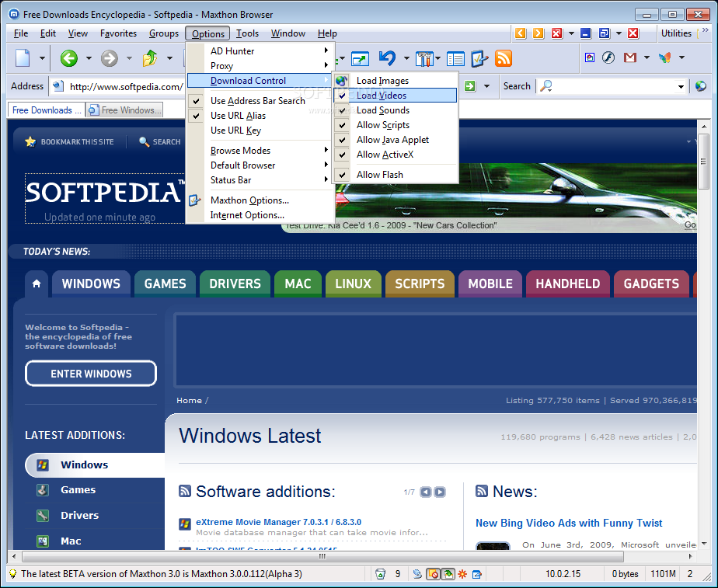This screenshot has width=718, height=588.
Task: Toggle the Load Images option
Action: pyautogui.click(x=396, y=81)
